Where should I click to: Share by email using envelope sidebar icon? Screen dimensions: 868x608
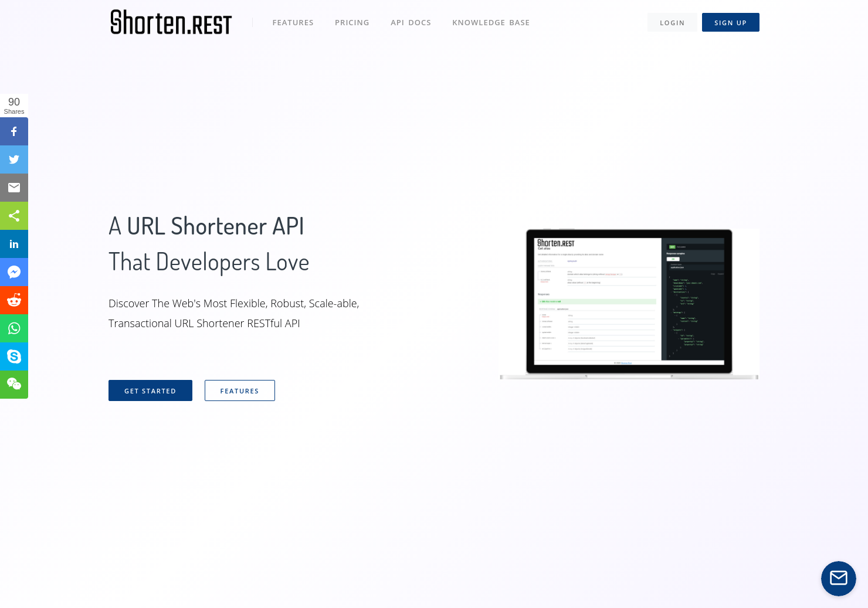(14, 188)
